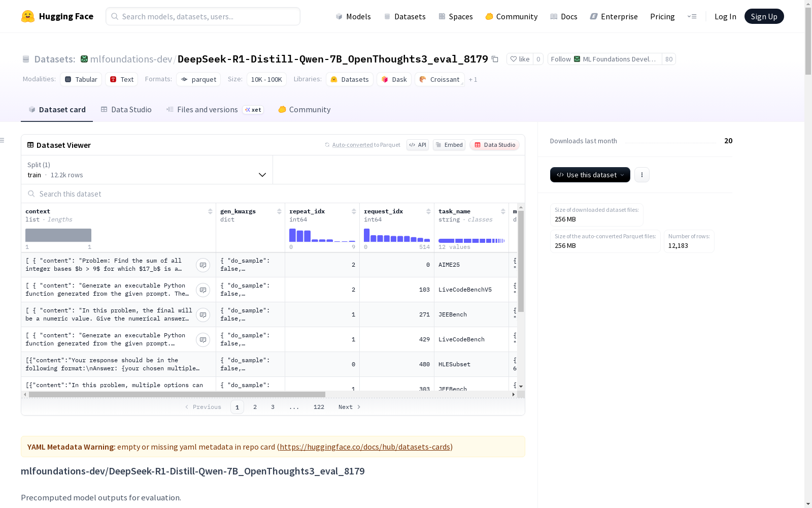Click the Embed button

click(449, 145)
